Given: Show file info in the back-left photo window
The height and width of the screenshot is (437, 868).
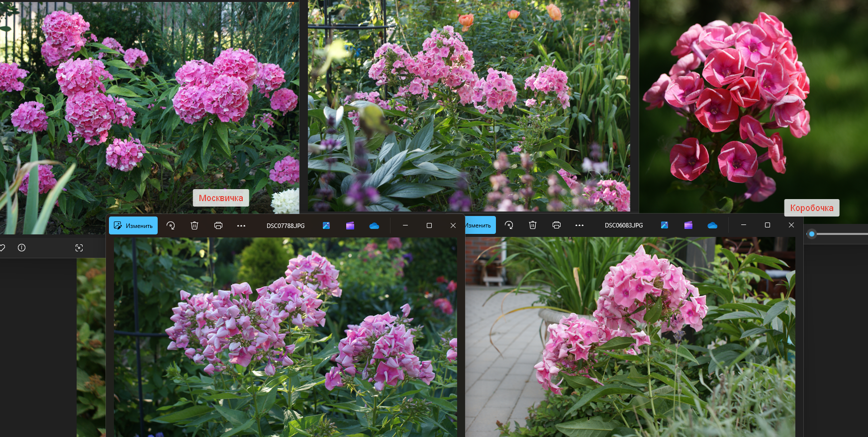Looking at the screenshot, I should (21, 247).
